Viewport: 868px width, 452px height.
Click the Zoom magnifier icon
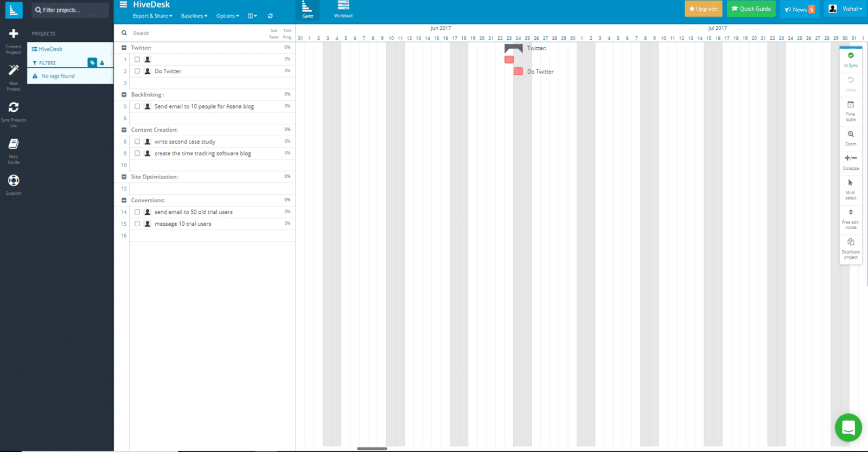[851, 134]
